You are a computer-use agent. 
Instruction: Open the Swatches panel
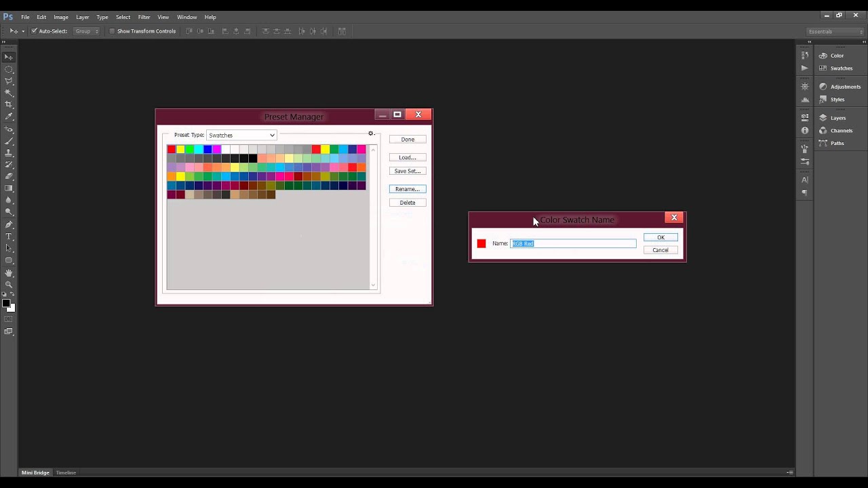pos(841,68)
